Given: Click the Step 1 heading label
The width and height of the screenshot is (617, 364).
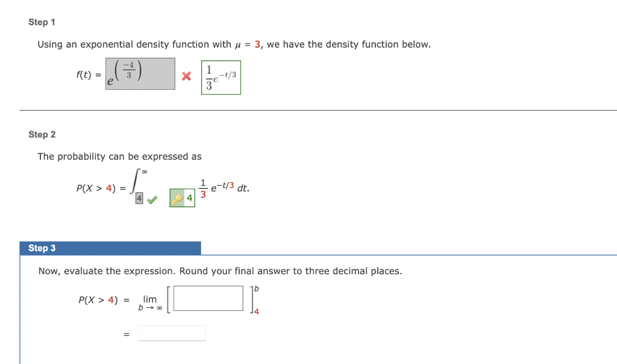Looking at the screenshot, I should click(41, 22).
